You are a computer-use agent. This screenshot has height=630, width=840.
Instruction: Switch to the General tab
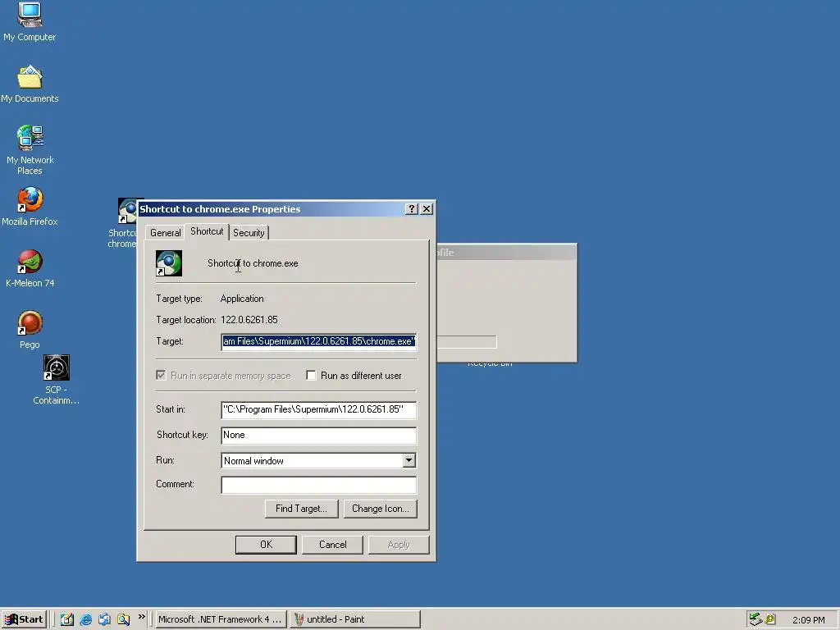pyautogui.click(x=165, y=232)
